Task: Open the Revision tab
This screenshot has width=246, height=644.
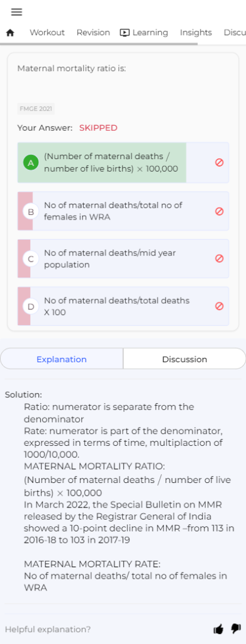Action: [x=93, y=33]
